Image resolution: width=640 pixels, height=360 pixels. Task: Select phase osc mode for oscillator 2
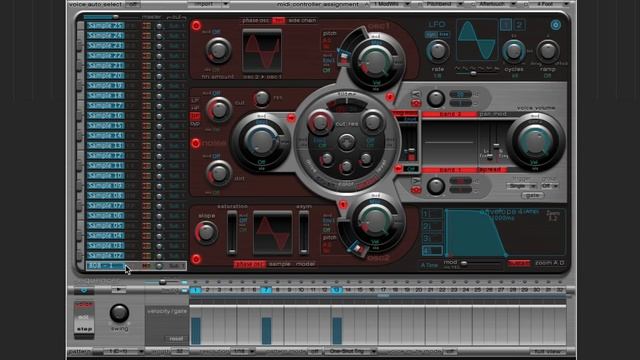coord(249,264)
